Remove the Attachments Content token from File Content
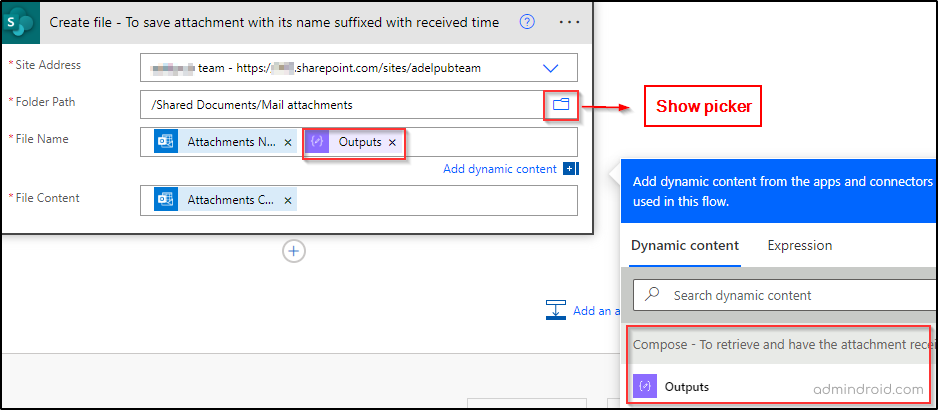Viewport: 938px width, 410px height. click(288, 201)
